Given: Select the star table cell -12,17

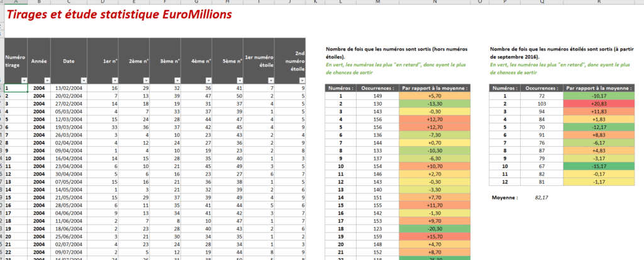Looking at the screenshot, I should (x=599, y=127).
